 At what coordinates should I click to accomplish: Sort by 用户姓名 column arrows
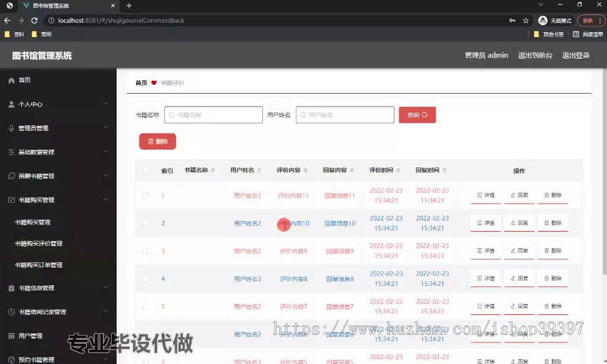[x=260, y=170]
